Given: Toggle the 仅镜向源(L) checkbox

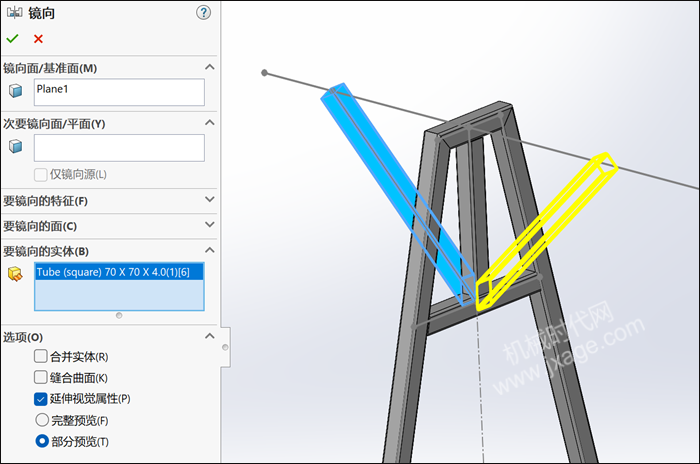Looking at the screenshot, I should coord(41,175).
